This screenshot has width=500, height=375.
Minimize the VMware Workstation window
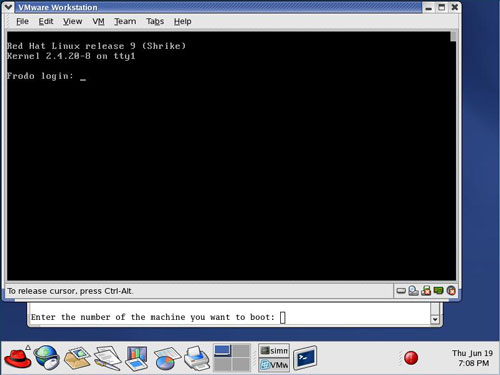click(429, 7)
